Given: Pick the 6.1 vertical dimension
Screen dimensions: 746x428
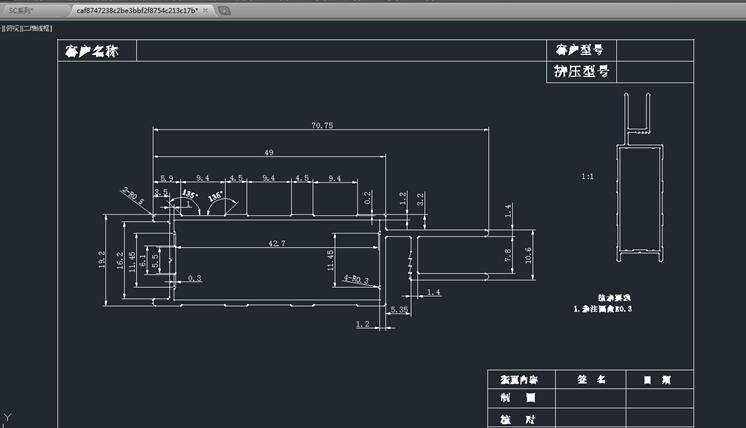Looking at the screenshot, I should pyautogui.click(x=143, y=260).
